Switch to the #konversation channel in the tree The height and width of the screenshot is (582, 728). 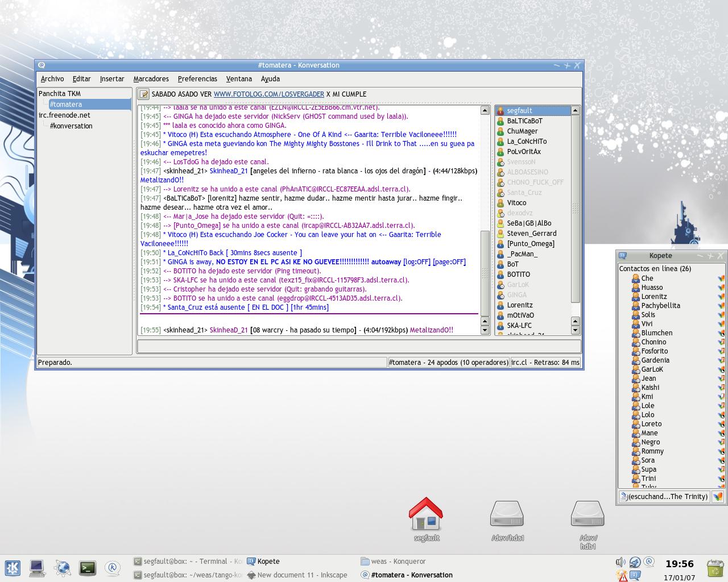coord(71,126)
